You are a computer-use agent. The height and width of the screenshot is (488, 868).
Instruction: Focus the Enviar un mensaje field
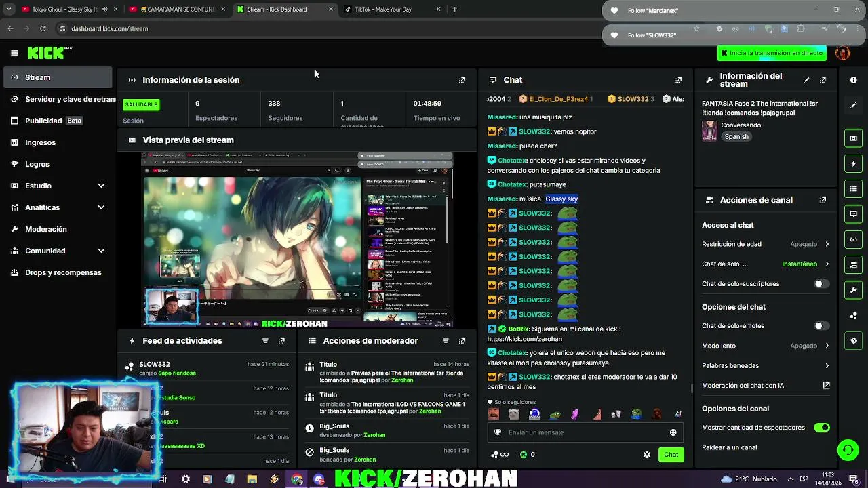coord(586,432)
